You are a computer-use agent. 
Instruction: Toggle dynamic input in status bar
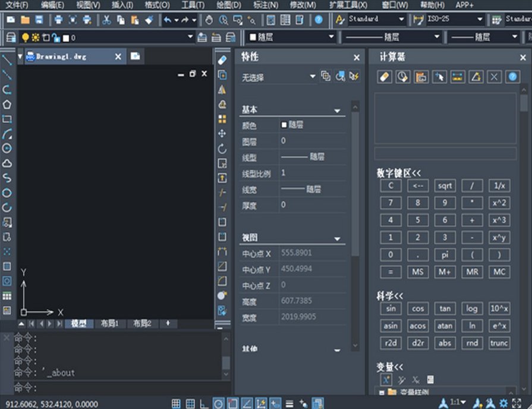(275, 403)
